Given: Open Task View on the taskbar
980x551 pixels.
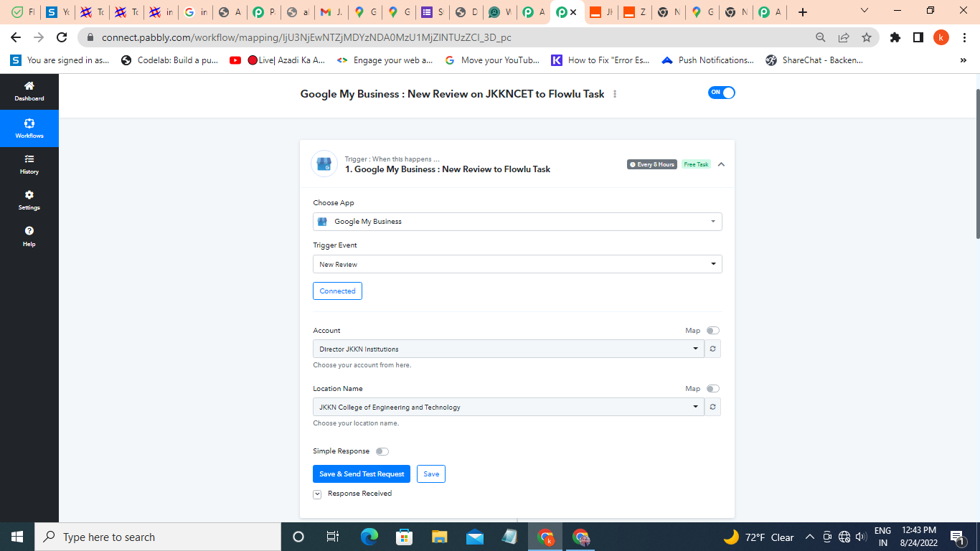Looking at the screenshot, I should (333, 537).
